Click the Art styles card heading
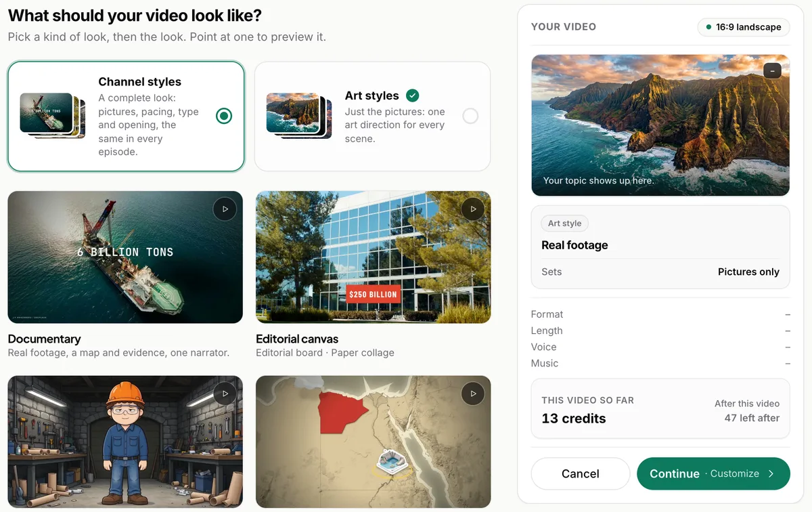 coord(372,95)
